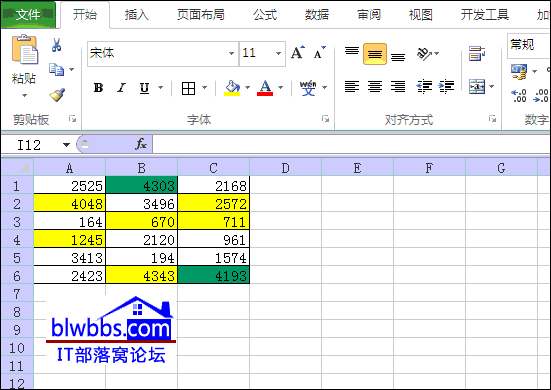551x390 pixels.
Task: Open the Name Box dropdown arrow
Action: (66, 145)
